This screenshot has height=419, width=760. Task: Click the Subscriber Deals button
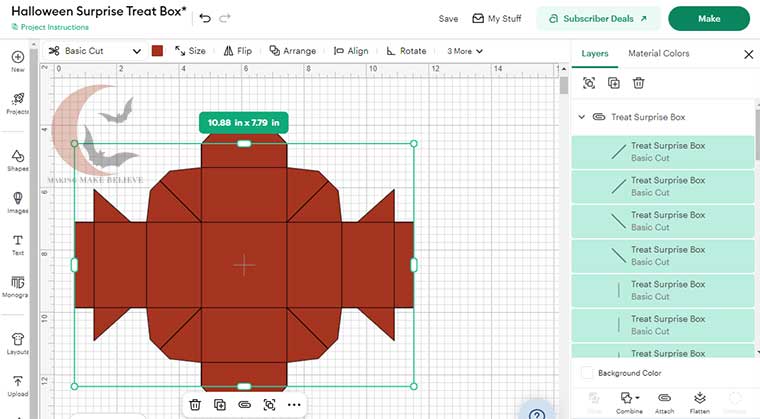click(x=598, y=18)
